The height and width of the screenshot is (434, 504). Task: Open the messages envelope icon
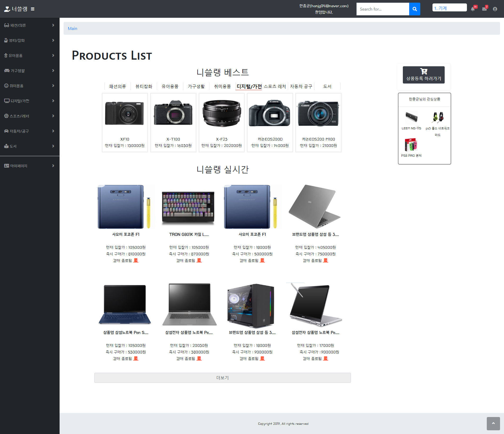[484, 9]
